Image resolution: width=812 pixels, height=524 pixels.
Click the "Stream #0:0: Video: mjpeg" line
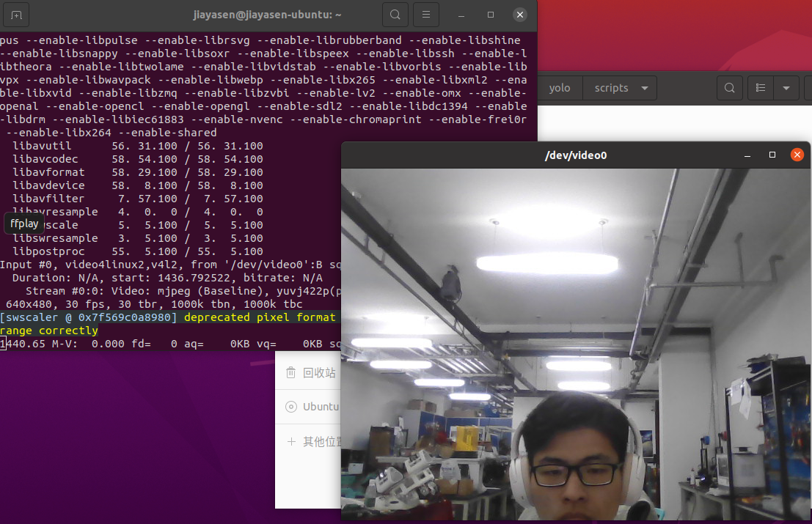(x=183, y=291)
